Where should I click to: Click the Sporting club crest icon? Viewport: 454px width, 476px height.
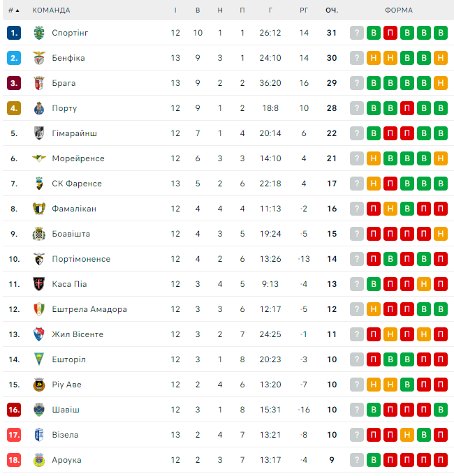pyautogui.click(x=39, y=33)
